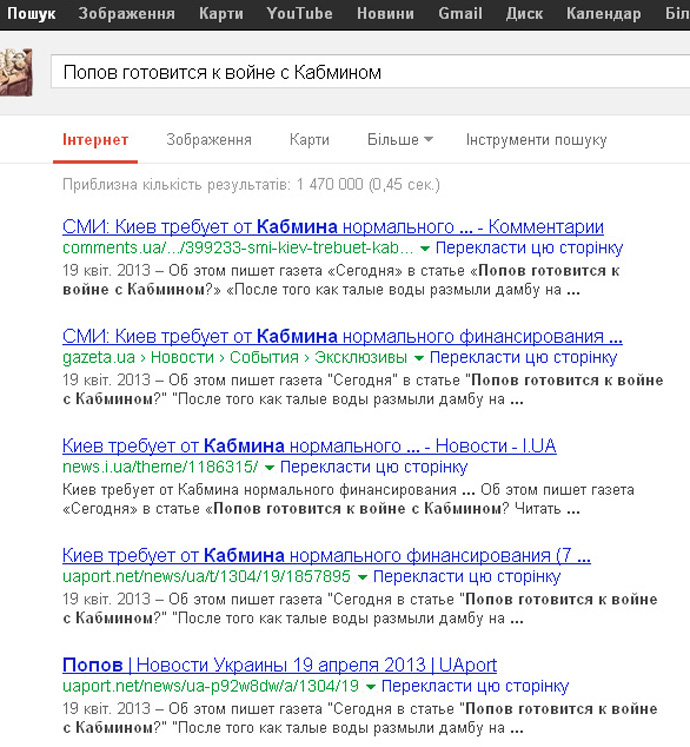
Task: Expand green arrow next to gazeta.ua breadcrumb
Action: pos(418,358)
